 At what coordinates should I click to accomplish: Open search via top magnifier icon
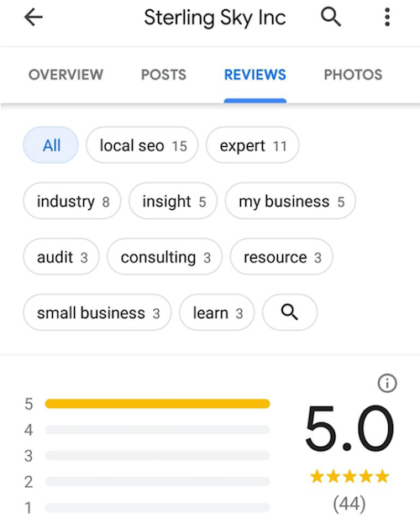pyautogui.click(x=330, y=17)
